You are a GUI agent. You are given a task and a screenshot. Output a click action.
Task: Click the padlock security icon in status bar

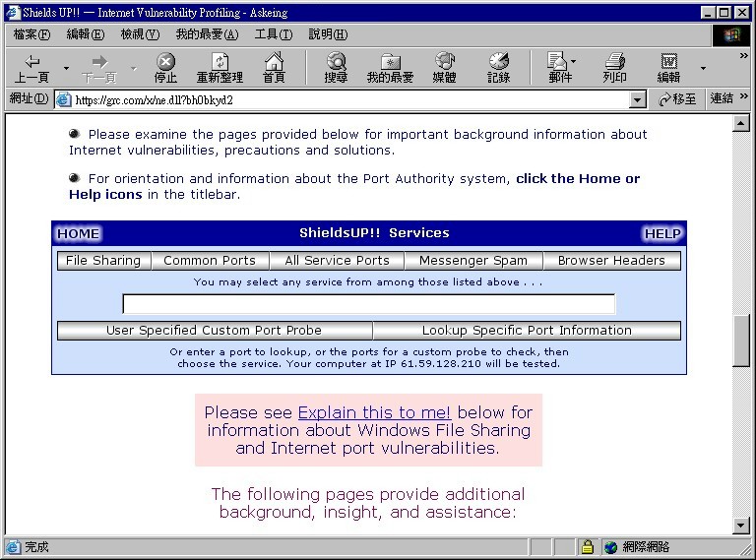[588, 547]
